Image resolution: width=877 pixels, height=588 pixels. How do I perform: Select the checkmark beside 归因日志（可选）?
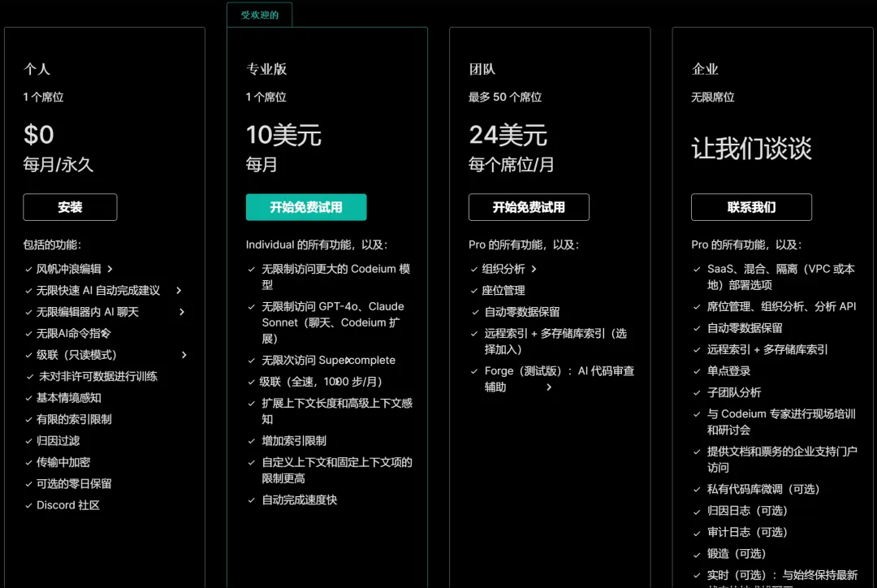[697, 511]
